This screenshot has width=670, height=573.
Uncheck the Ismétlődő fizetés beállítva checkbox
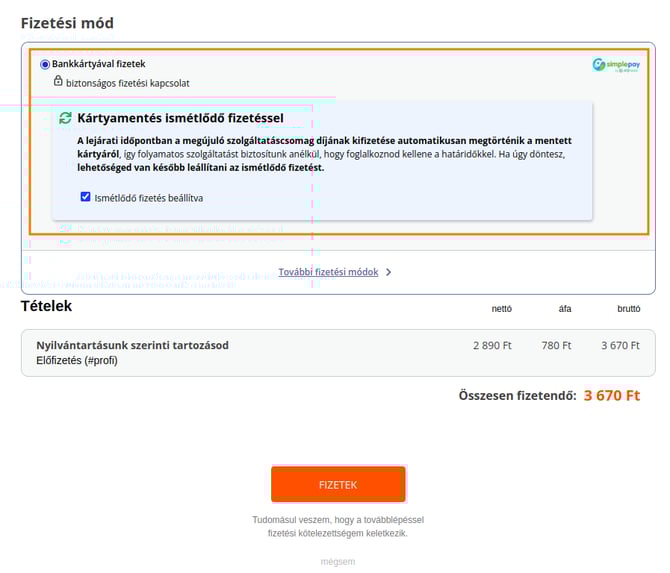point(86,197)
